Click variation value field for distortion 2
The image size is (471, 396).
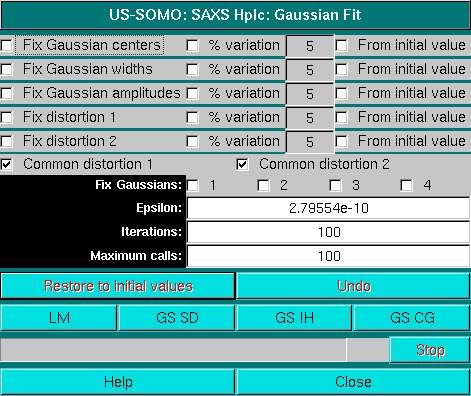pyautogui.click(x=310, y=142)
